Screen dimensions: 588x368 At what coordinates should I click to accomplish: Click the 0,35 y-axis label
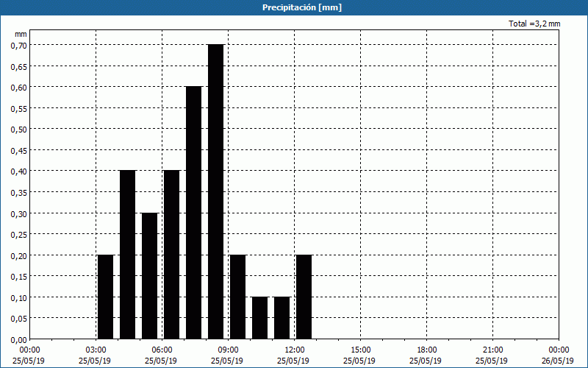click(19, 193)
